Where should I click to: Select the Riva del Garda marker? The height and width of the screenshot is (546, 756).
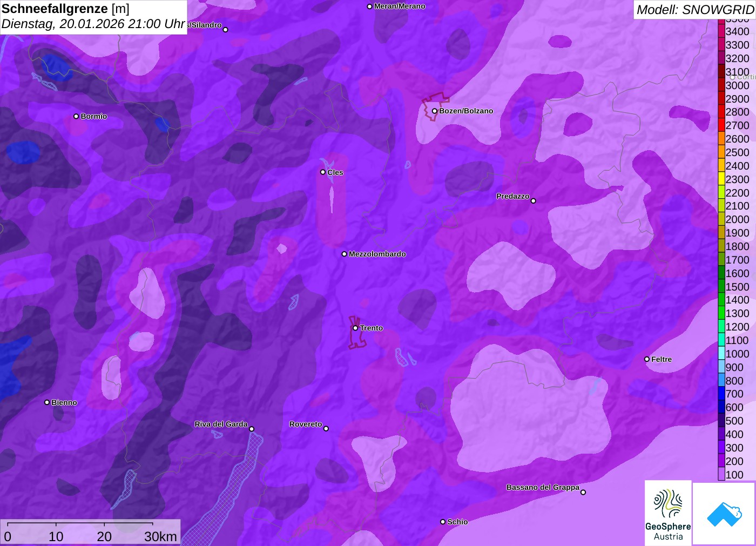[252, 429]
